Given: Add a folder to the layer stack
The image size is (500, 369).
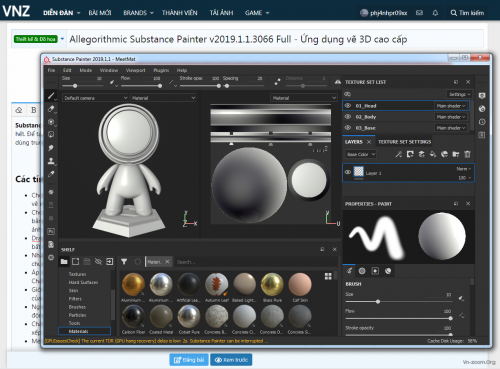Looking at the screenshot, I should tap(456, 154).
